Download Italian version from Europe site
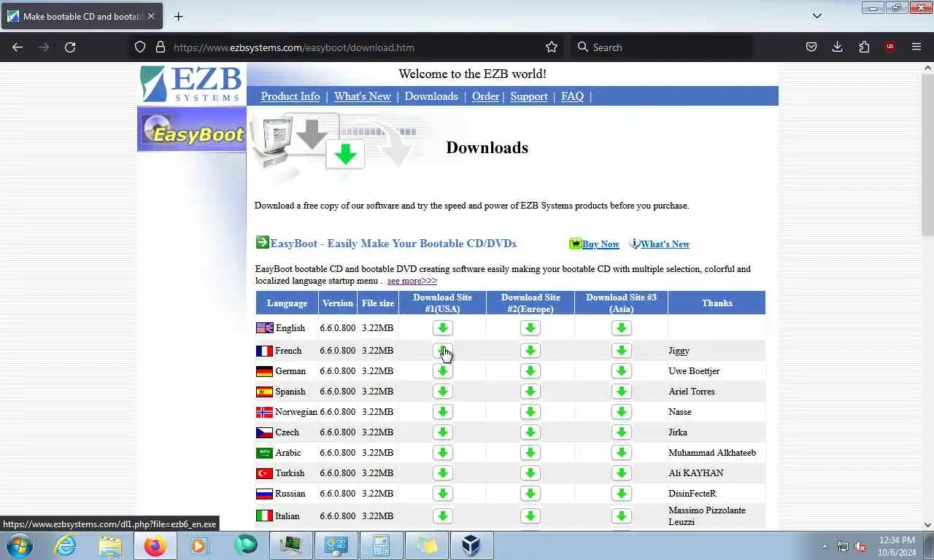This screenshot has width=934, height=560. coord(530,516)
